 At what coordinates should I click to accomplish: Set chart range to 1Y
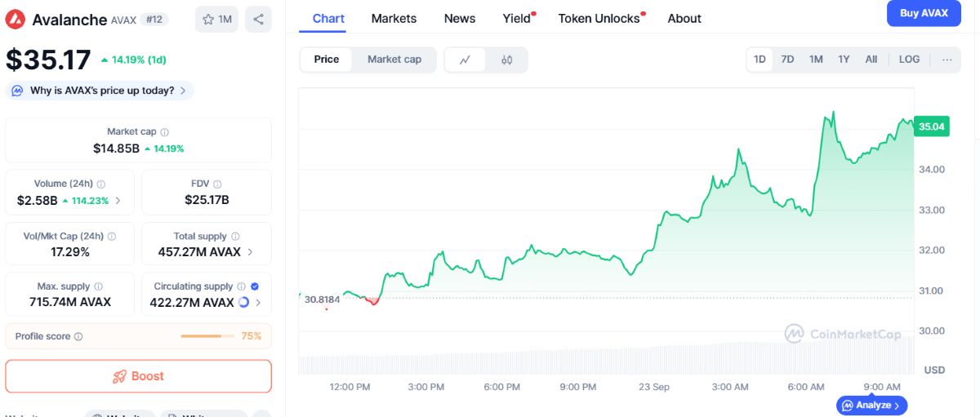[x=844, y=60]
